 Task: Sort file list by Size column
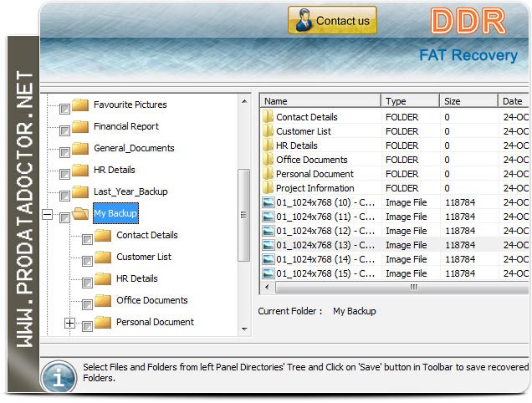[469, 101]
